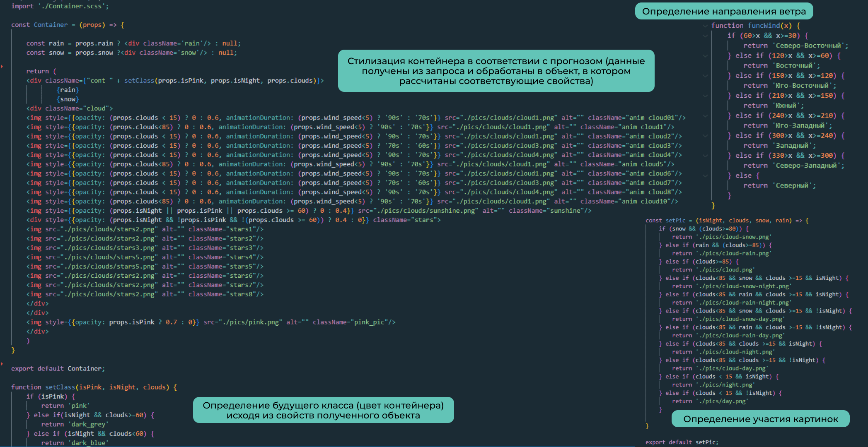This screenshot has height=447, width=868.
Task: Select the 'const rain = props.rain' line
Action: tap(133, 43)
